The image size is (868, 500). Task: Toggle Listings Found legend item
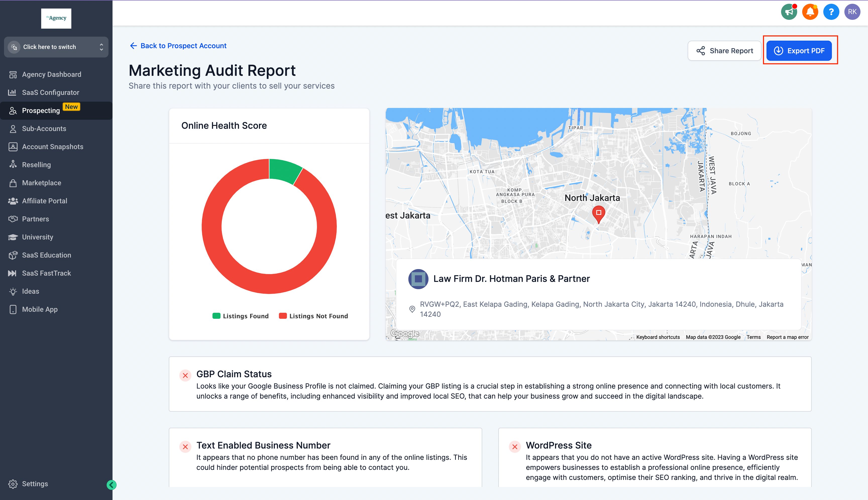point(241,316)
